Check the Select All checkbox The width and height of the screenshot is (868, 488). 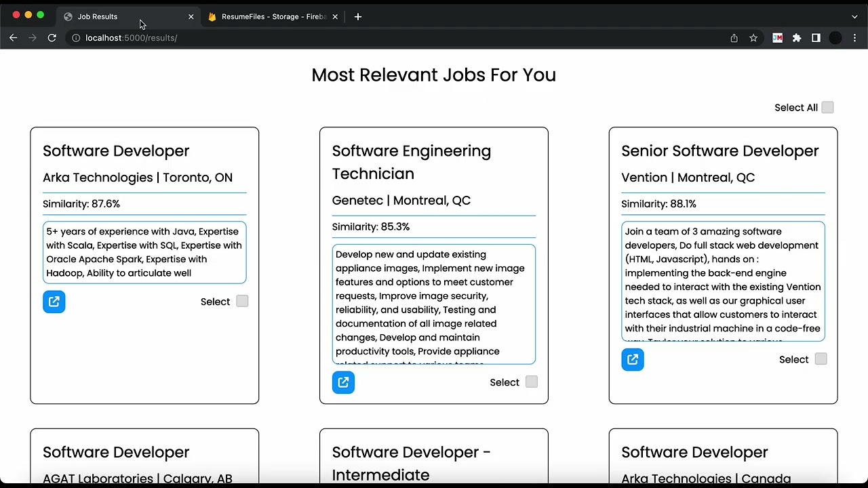click(x=827, y=107)
